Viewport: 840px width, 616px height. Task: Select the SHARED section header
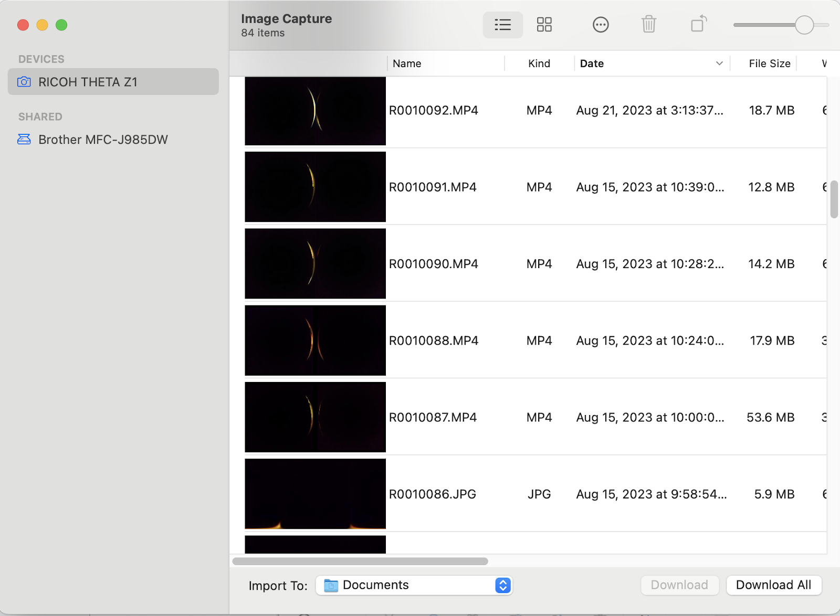coord(40,116)
